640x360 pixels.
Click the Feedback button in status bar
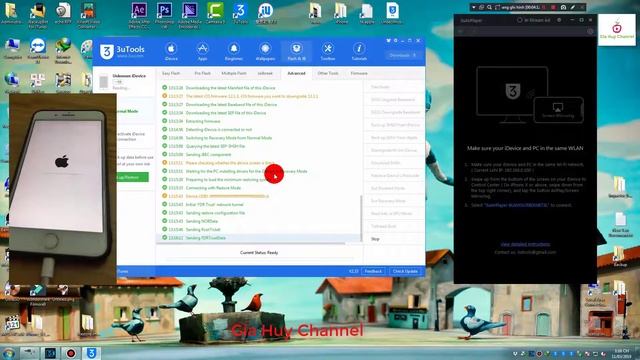[373, 271]
